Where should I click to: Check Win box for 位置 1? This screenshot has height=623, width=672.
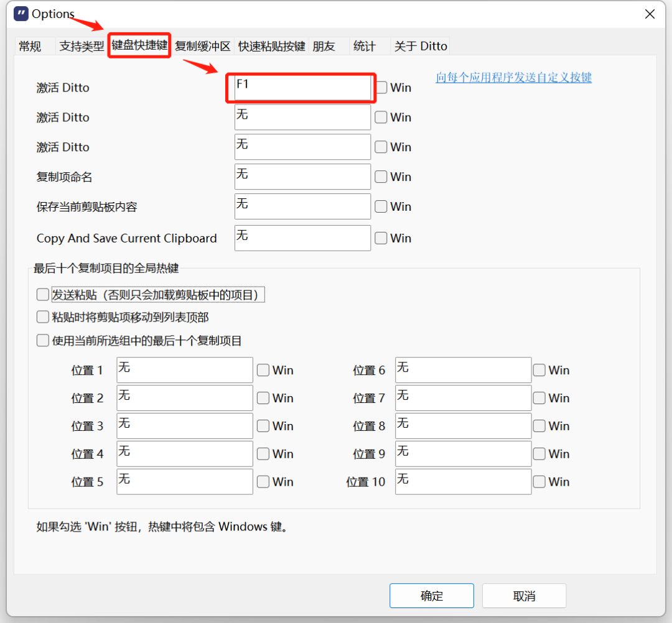(263, 370)
